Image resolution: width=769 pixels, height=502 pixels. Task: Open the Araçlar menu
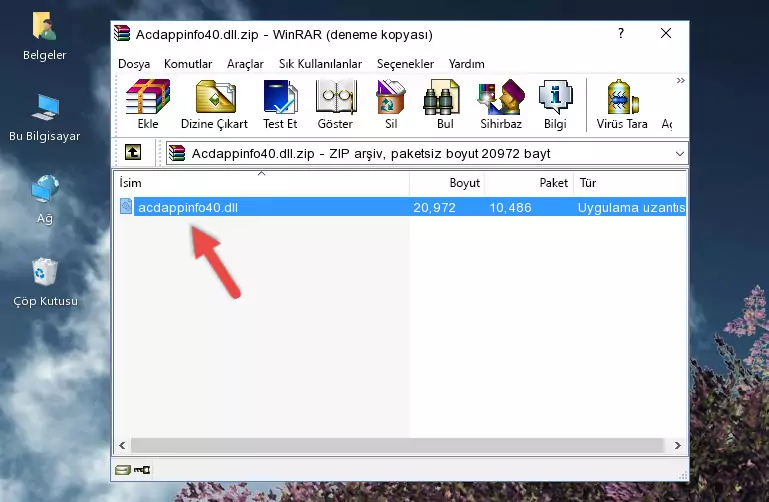[x=245, y=64]
